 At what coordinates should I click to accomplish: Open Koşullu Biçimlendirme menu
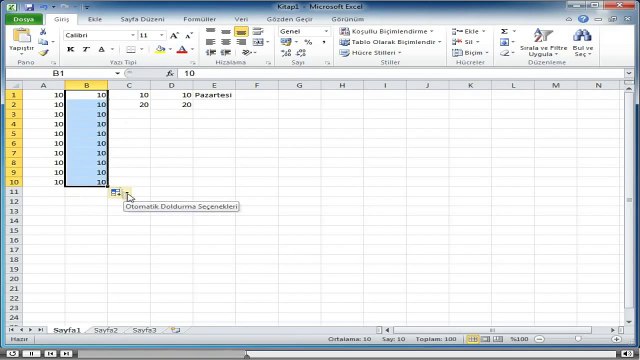tap(387, 31)
